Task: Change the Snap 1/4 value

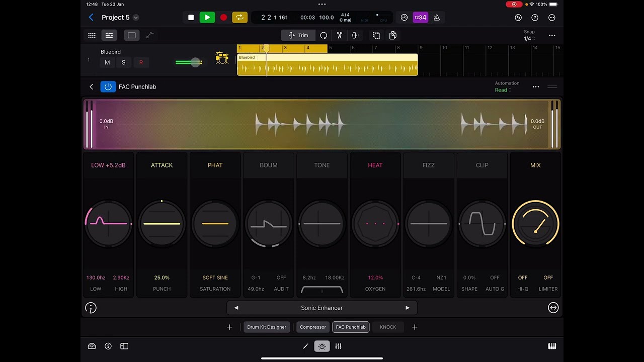Action: point(529,39)
